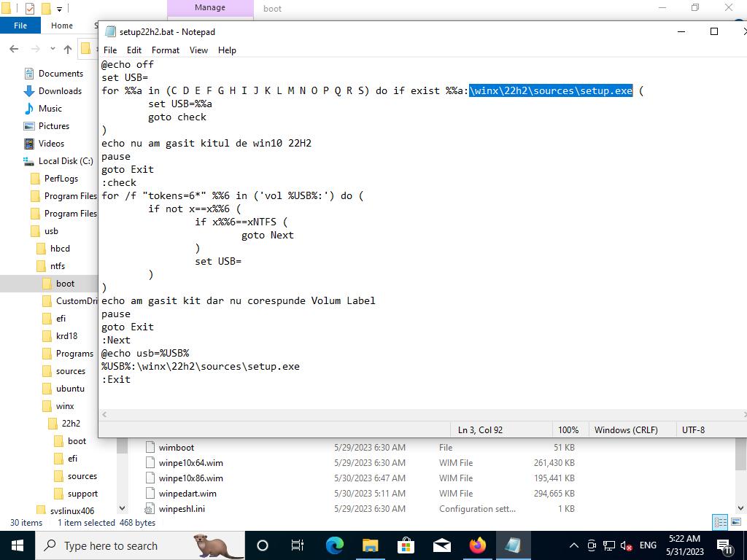Click the Explorer File tab
Viewport: 747px width, 560px height.
(x=20, y=26)
